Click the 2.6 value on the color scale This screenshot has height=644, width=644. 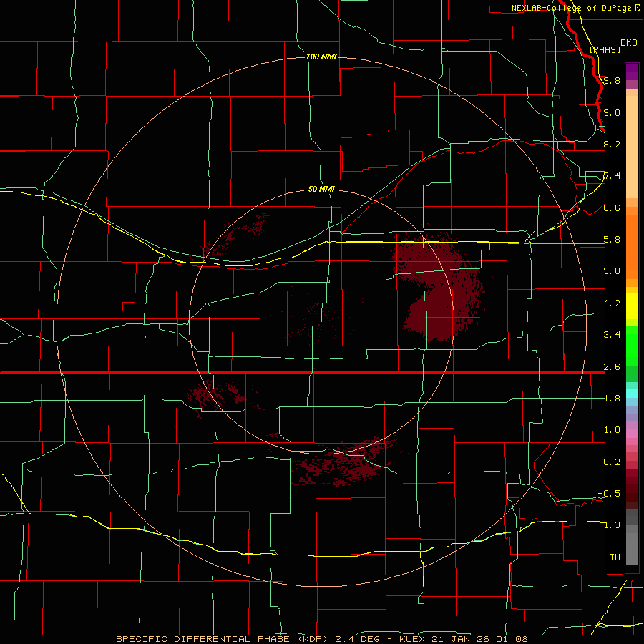612,367
